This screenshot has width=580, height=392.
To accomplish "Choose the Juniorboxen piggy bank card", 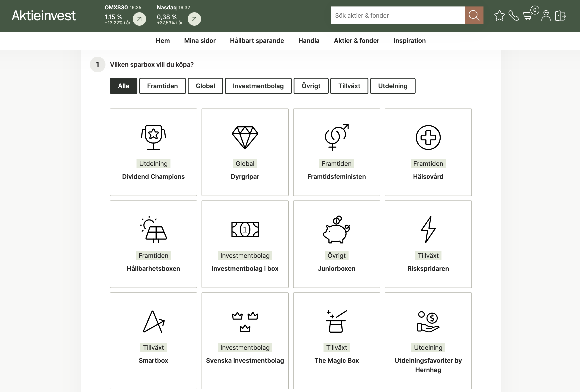I will tap(336, 244).
